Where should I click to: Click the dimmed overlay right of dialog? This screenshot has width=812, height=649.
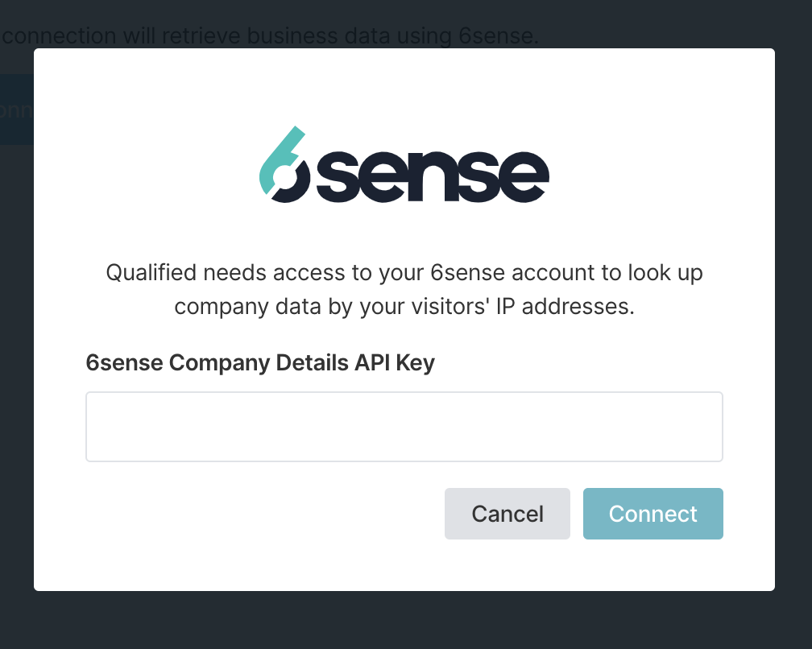[x=793, y=322]
